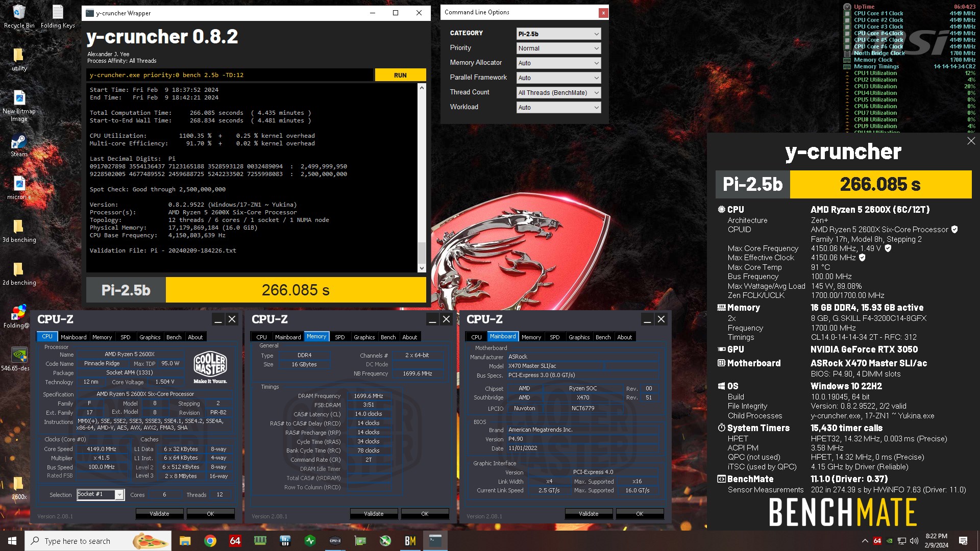Switch to CPU-Z via taskbar icon
The height and width of the screenshot is (551, 980).
pyautogui.click(x=335, y=541)
